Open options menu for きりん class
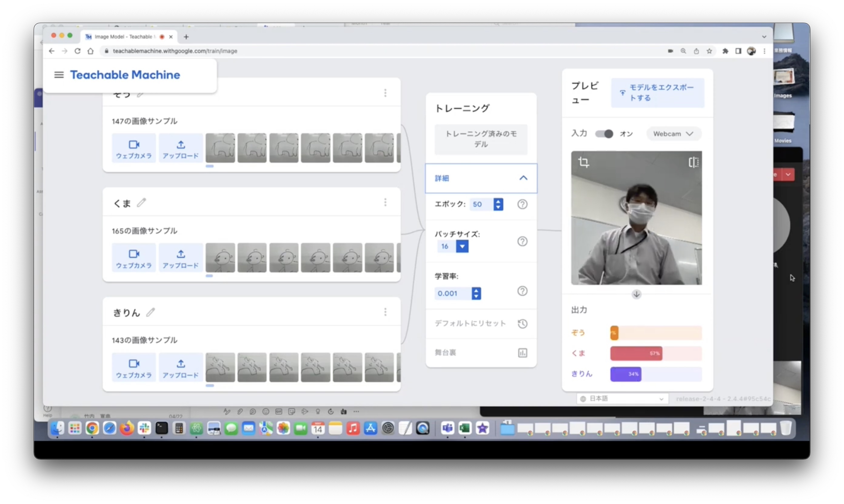Image resolution: width=844 pixels, height=504 pixels. pyautogui.click(x=385, y=312)
